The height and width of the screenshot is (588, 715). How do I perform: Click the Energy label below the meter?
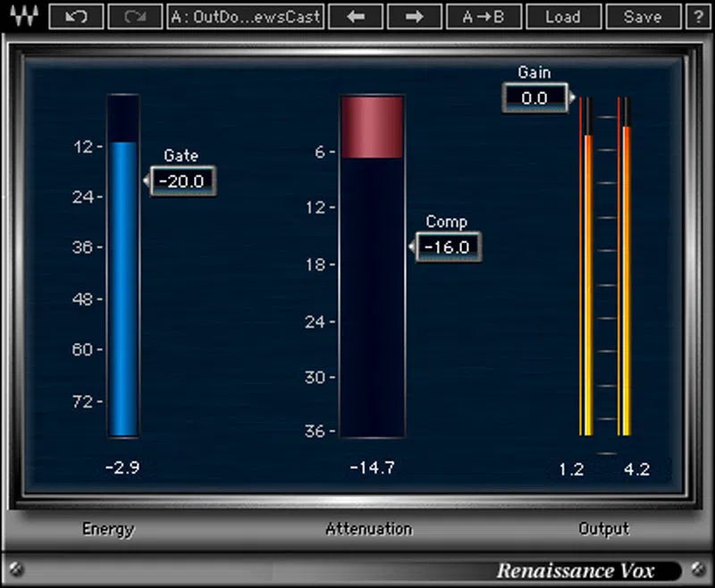[107, 529]
